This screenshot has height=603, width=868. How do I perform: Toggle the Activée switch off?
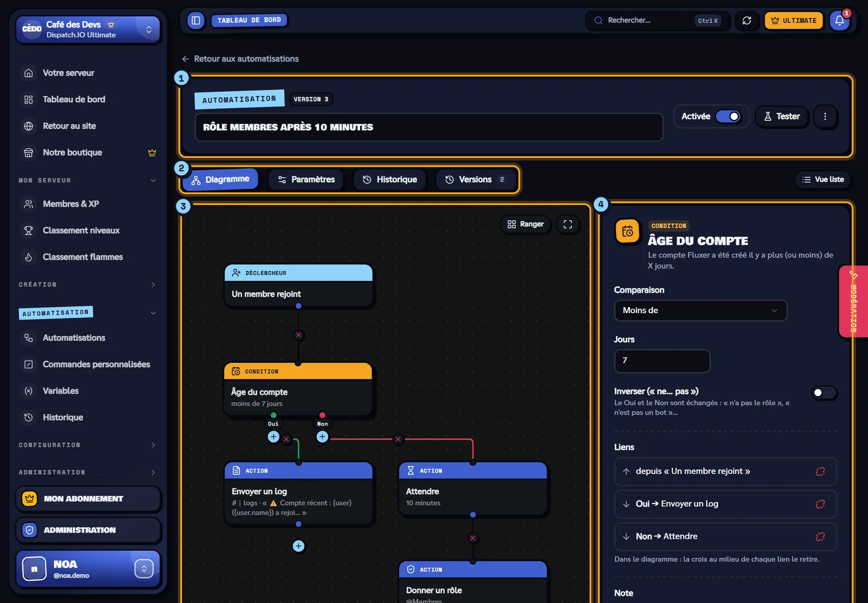pos(728,117)
